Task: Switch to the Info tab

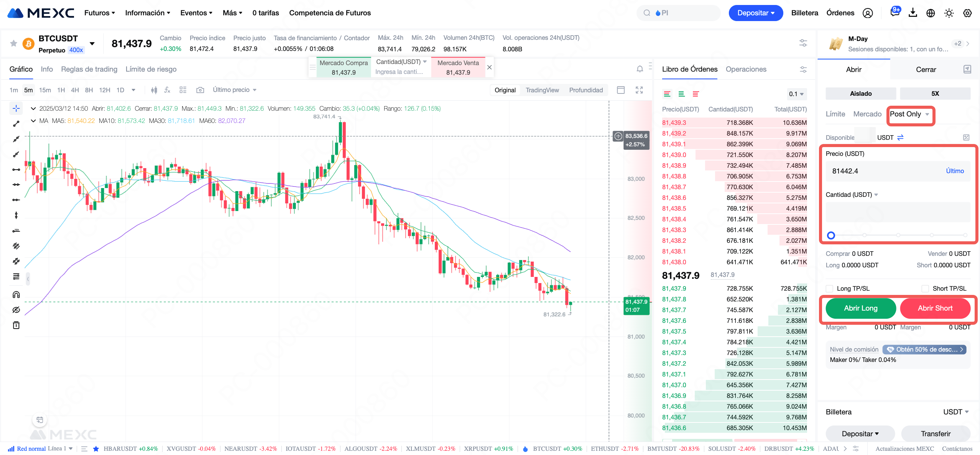Action: click(47, 69)
